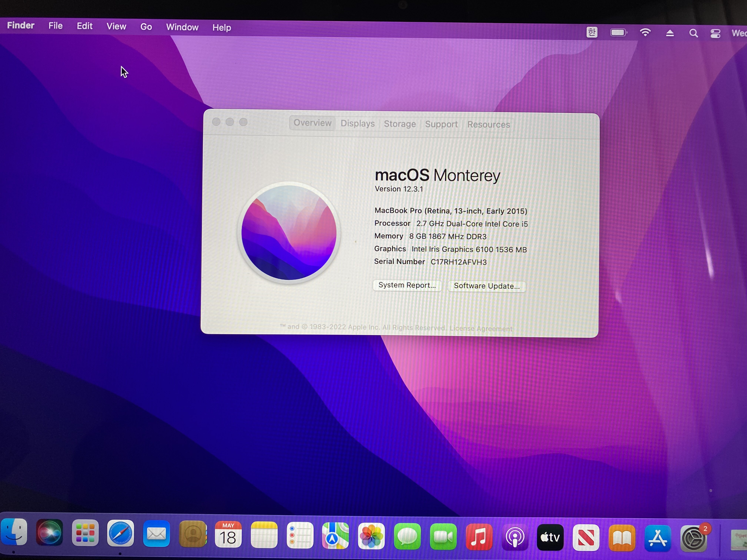Open the Photos app icon
The width and height of the screenshot is (747, 560).
coord(371,536)
